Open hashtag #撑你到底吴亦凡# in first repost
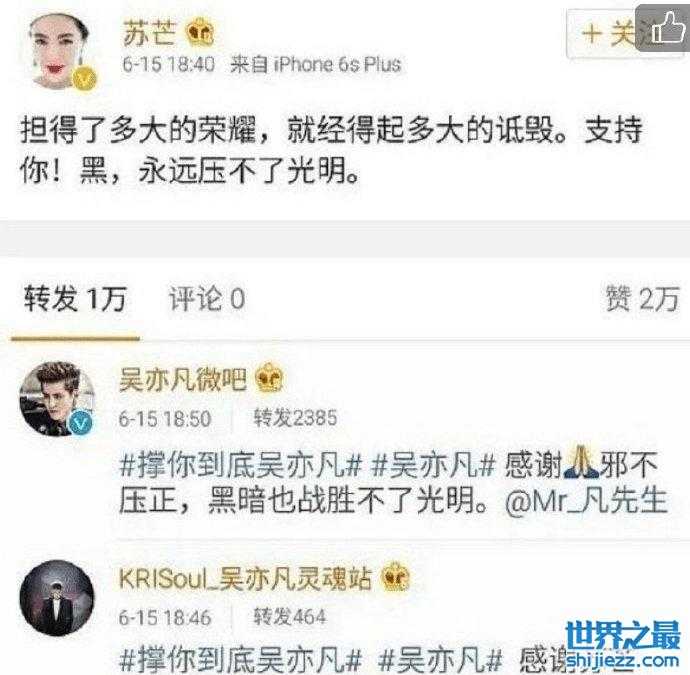Image resolution: width=690 pixels, height=675 pixels. coord(240,464)
